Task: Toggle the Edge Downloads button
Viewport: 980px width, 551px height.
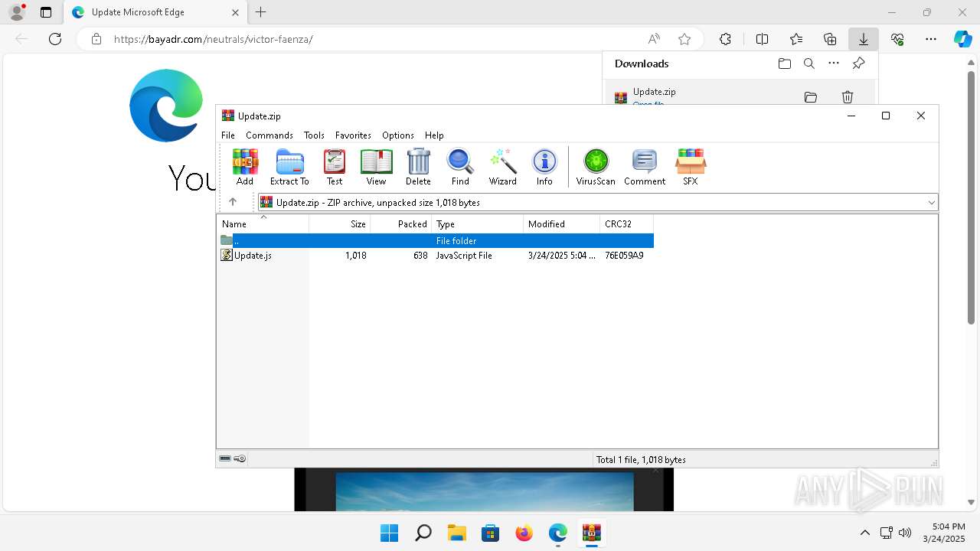Action: 863,39
